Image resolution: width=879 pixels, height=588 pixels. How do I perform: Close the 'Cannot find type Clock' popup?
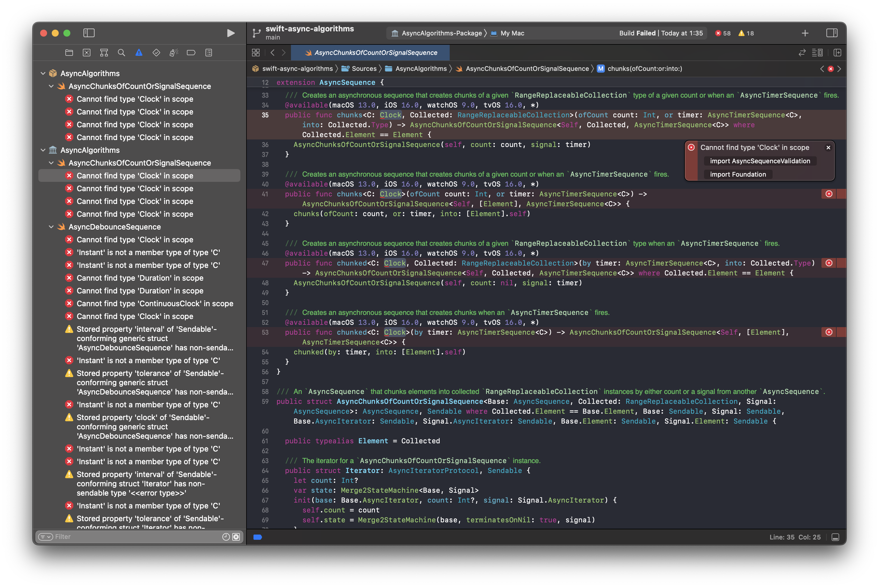[x=828, y=148]
